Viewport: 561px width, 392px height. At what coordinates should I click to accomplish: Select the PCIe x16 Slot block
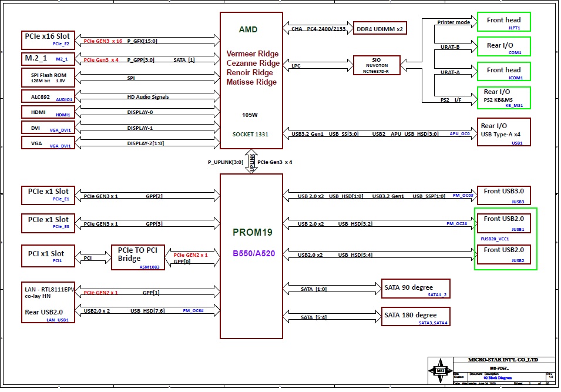tap(48, 39)
